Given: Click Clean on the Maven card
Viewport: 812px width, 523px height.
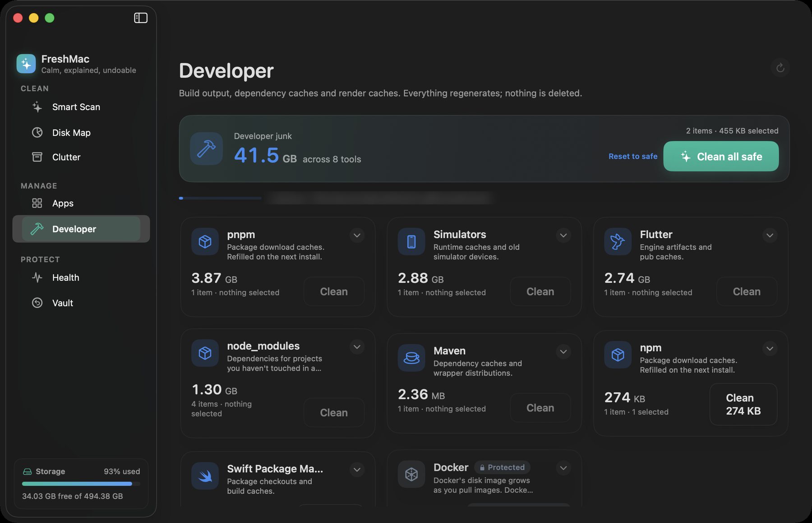Looking at the screenshot, I should click(x=540, y=407).
